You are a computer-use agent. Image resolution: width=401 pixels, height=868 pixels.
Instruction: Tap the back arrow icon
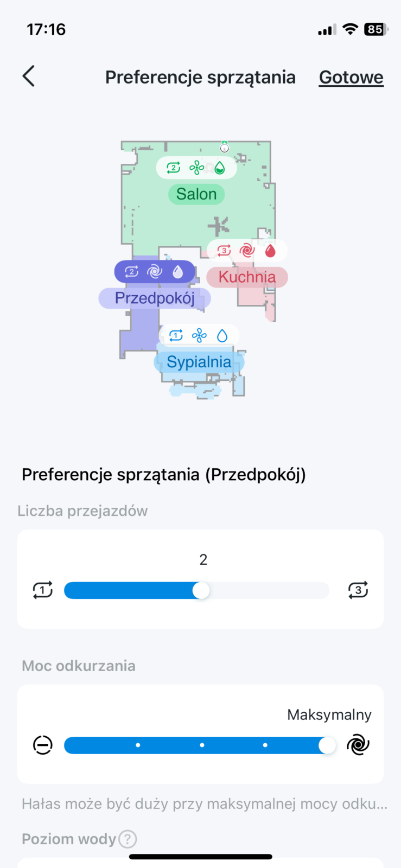pos(29,76)
